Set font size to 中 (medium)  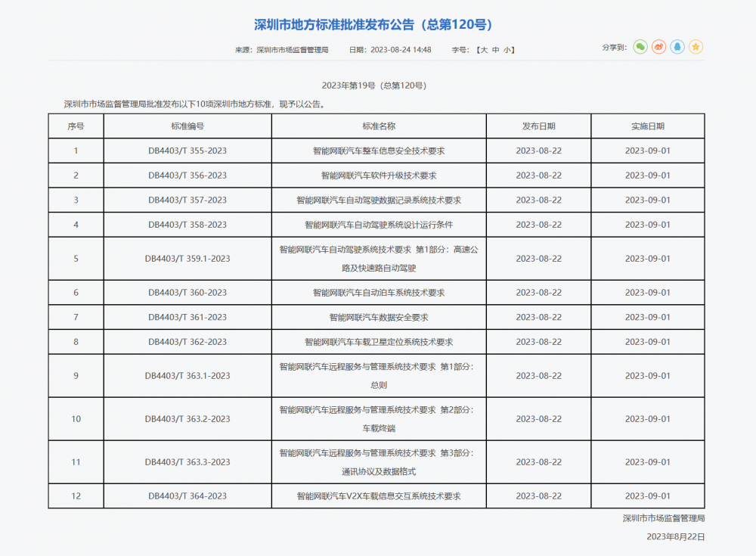(496, 50)
